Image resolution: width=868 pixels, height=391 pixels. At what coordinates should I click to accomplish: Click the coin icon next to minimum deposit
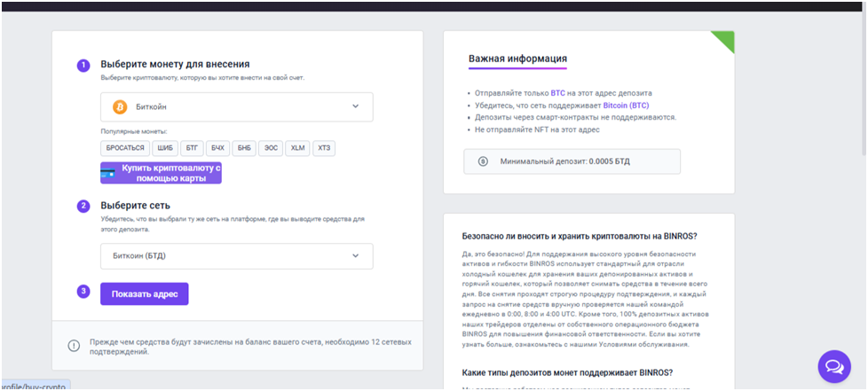coord(483,161)
